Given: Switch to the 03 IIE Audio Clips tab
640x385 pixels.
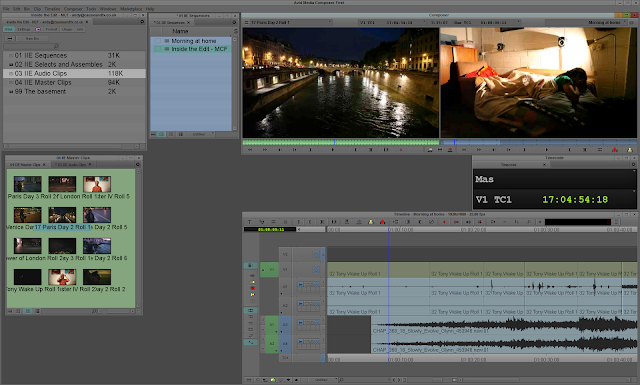Looking at the screenshot, I should click(70, 165).
